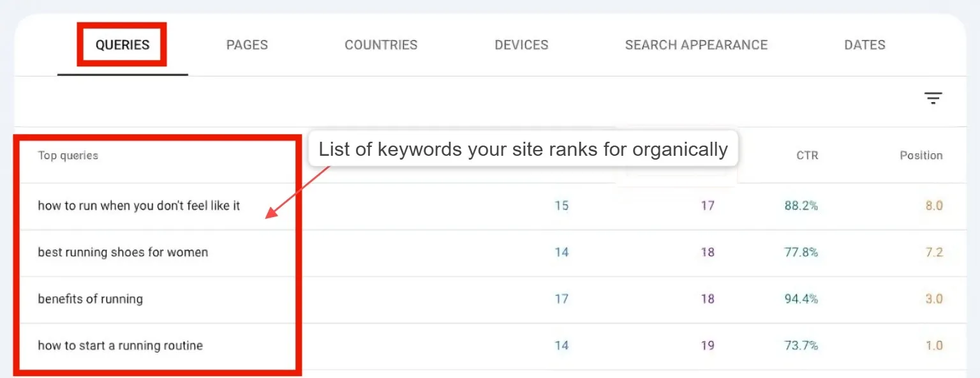Switch to the Queries tab
The image size is (980, 378).
point(122,45)
